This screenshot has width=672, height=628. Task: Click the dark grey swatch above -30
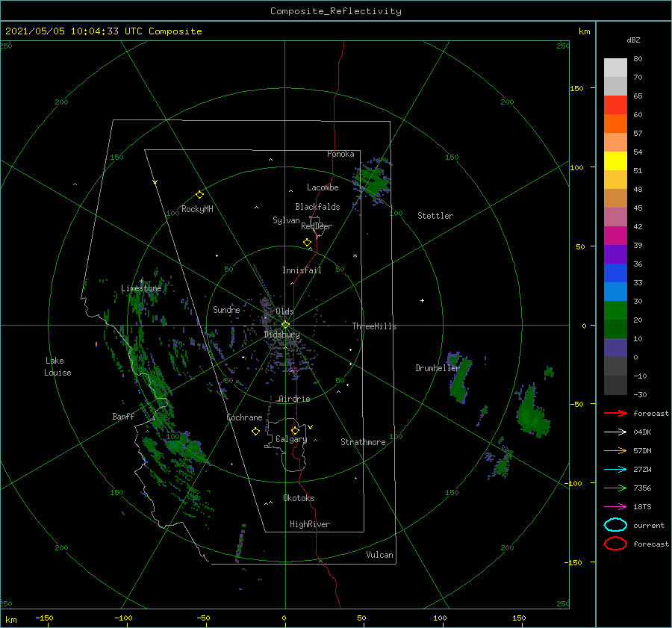(615, 385)
